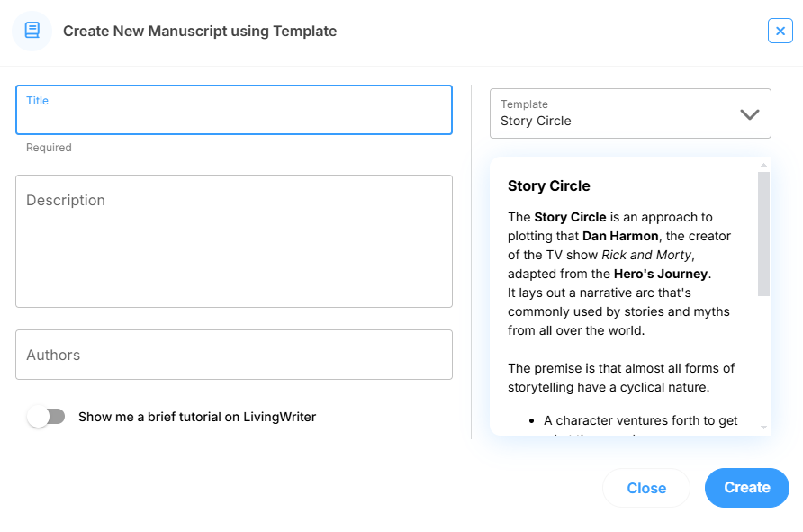Open the Template dropdown showing Story Circle
803x532 pixels.
tap(629, 113)
